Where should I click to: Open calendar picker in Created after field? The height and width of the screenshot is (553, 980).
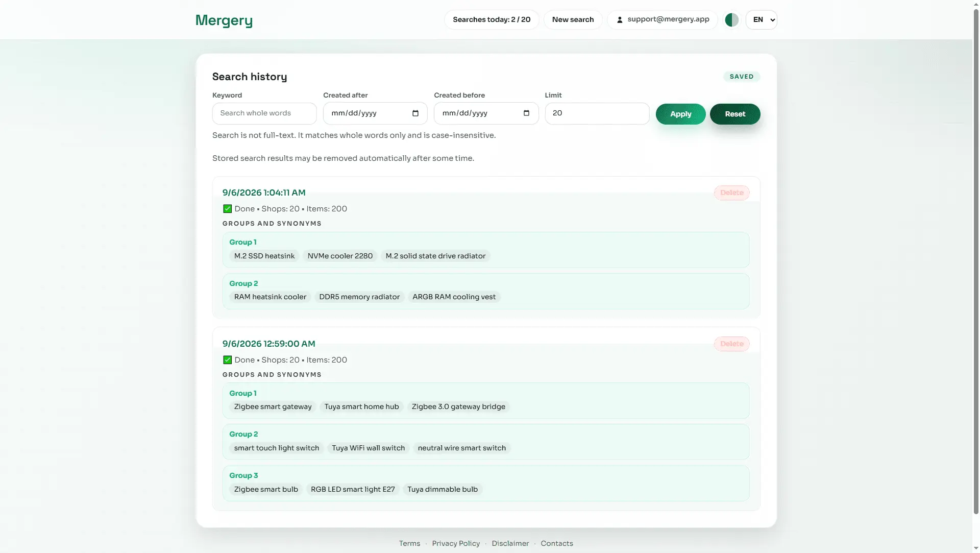coord(415,113)
